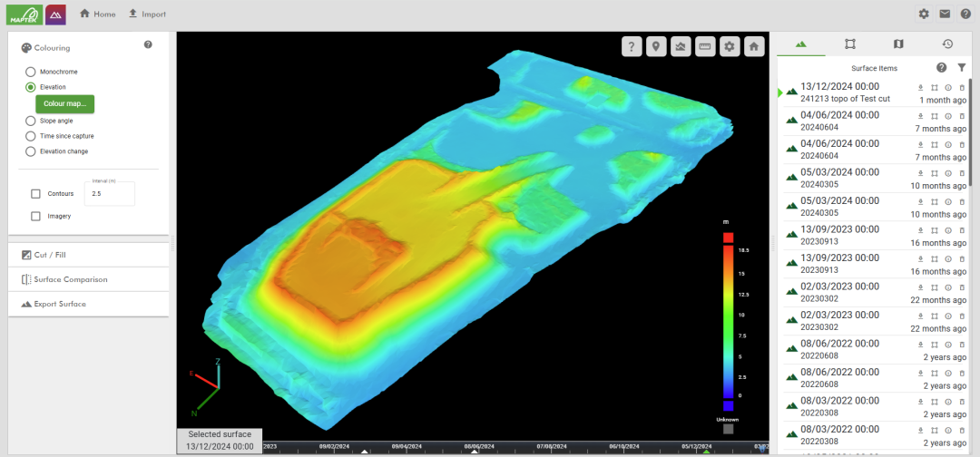Click the terrain surface icon in viewer toolbar
The image size is (980, 457).
click(x=681, y=47)
